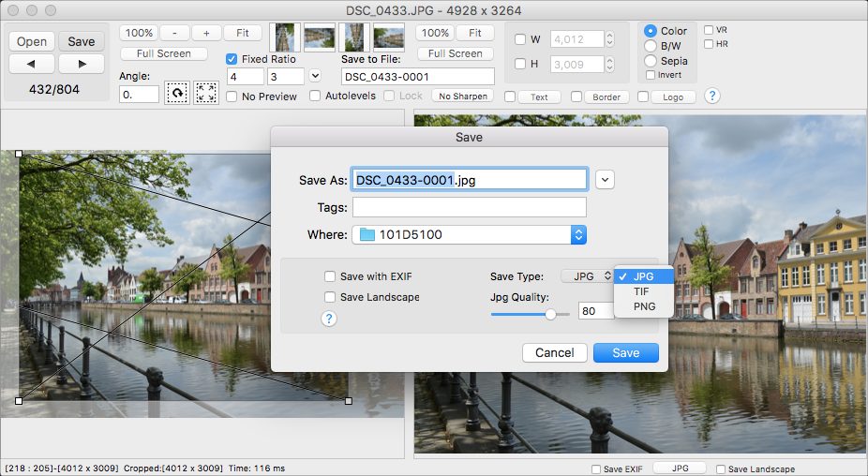Disable the Fixed Ratio checkbox
868x476 pixels.
[x=232, y=59]
